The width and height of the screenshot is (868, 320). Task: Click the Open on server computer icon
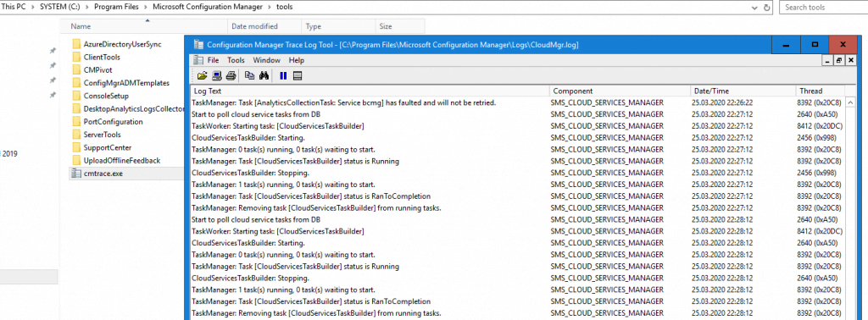217,75
